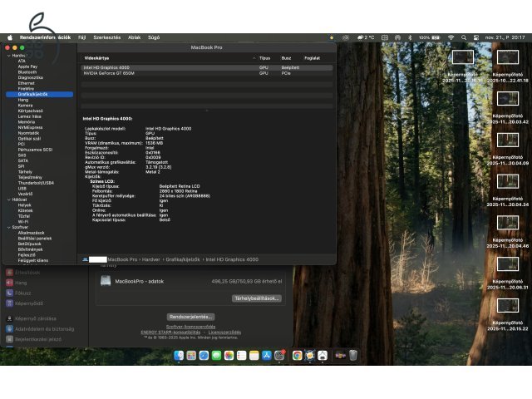
Task: Open Bluetooth status in the menu bar
Action: (410, 37)
